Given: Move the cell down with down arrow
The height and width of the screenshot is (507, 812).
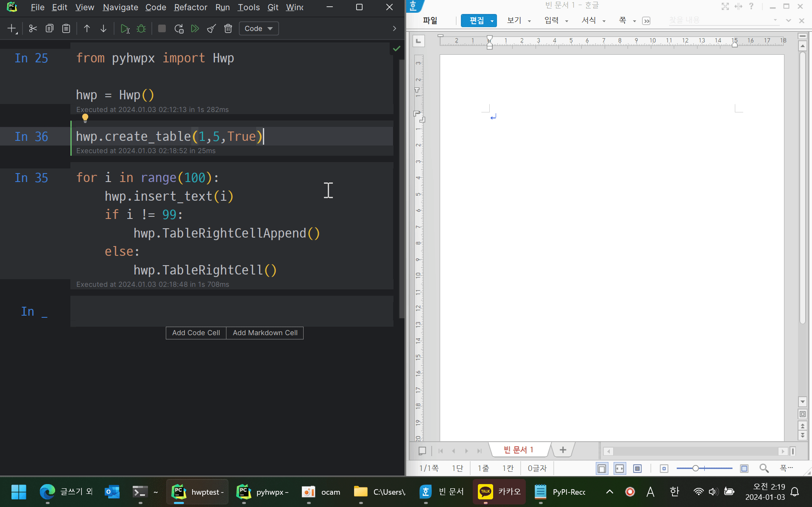Looking at the screenshot, I should 103,28.
